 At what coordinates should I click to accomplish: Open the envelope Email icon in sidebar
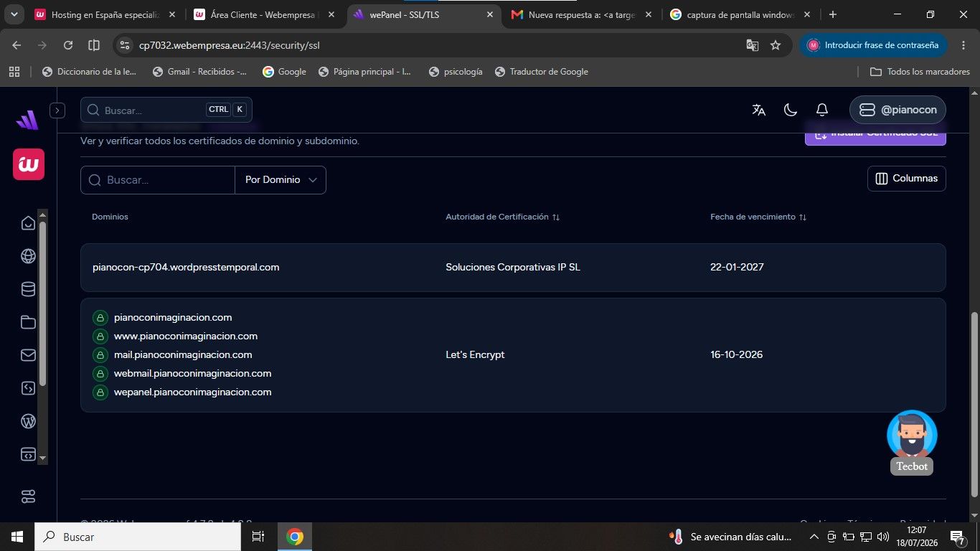(x=28, y=355)
